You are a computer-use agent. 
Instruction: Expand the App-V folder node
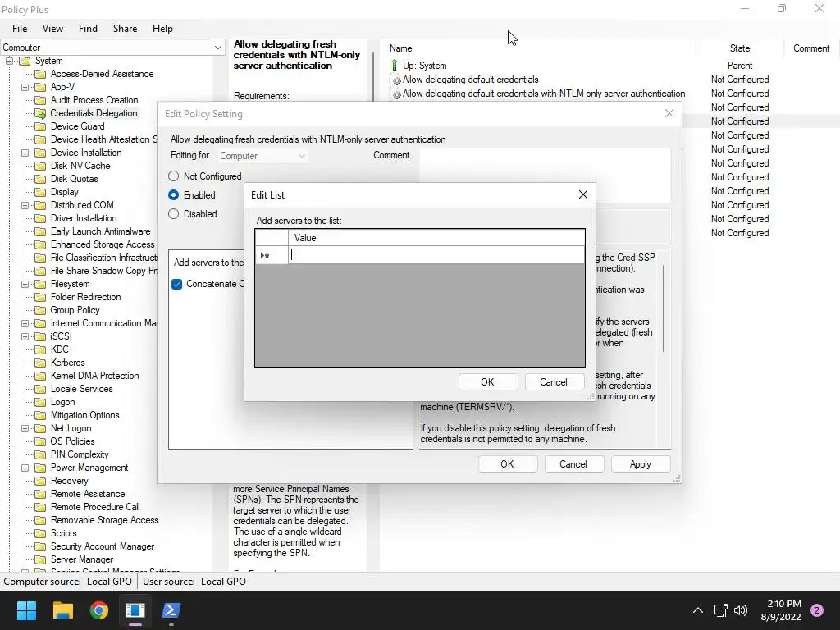[x=25, y=87]
